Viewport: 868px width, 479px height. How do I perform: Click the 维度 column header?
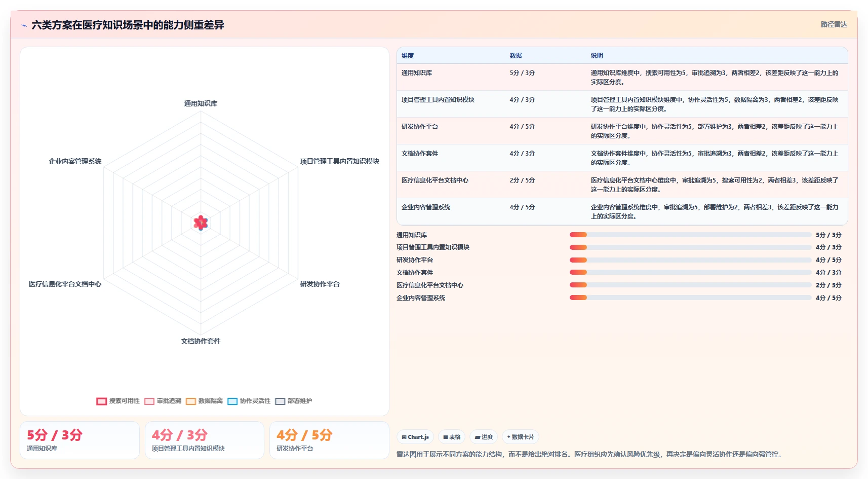[x=408, y=56]
